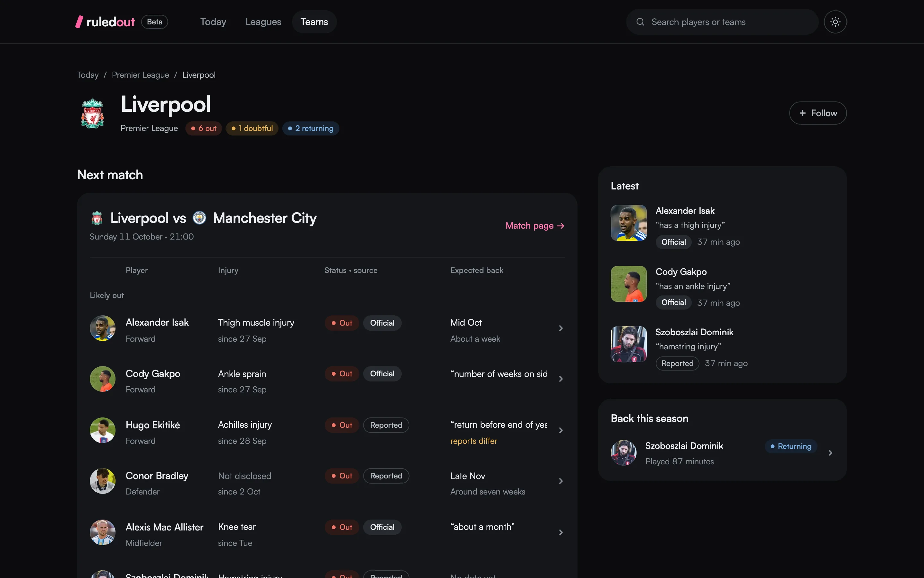Expand Alexis Mac Allister row chevron
Screen dimensions: 924x578
click(560, 532)
